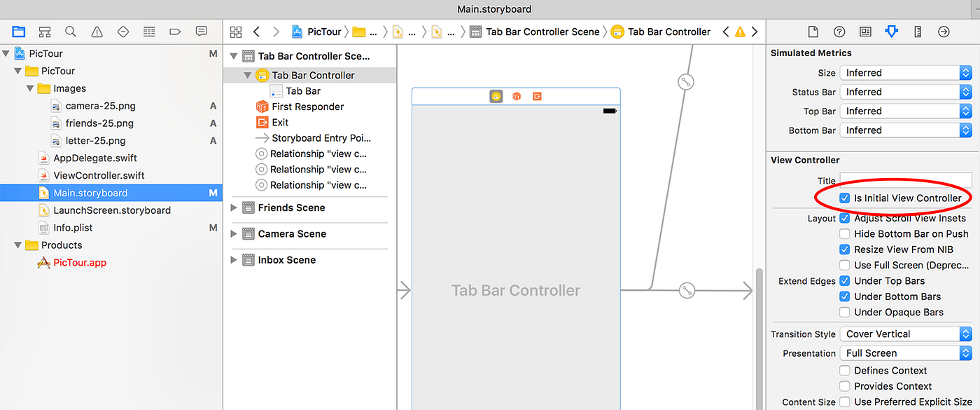Image resolution: width=980 pixels, height=410 pixels.
Task: Collapse the Tab Bar Controller Scene
Action: point(234,55)
